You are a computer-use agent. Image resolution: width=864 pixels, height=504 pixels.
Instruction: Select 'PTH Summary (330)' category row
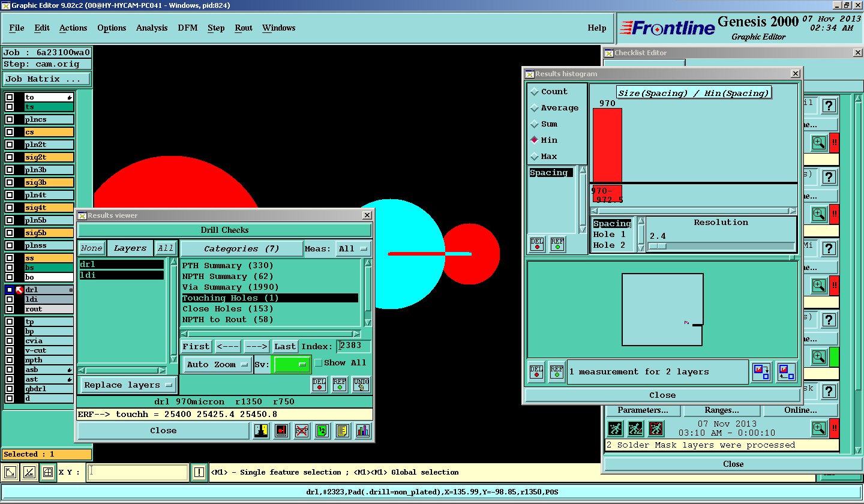pos(270,266)
